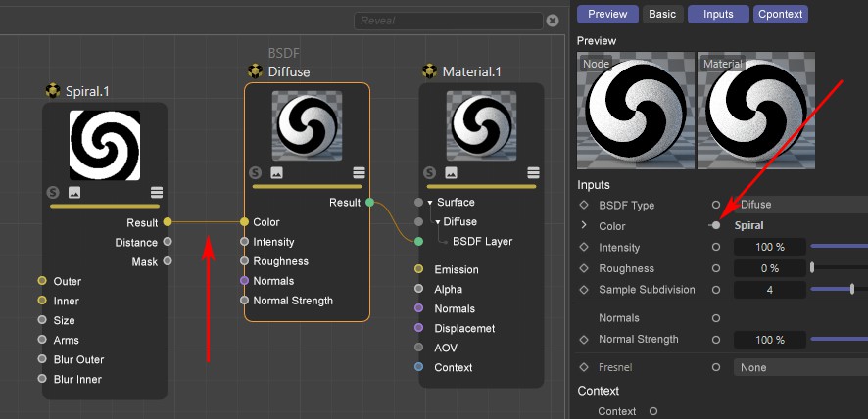Viewport: 868px width, 419px height.
Task: Collapse the Surface group in Material.1 node
Action: 429,203
